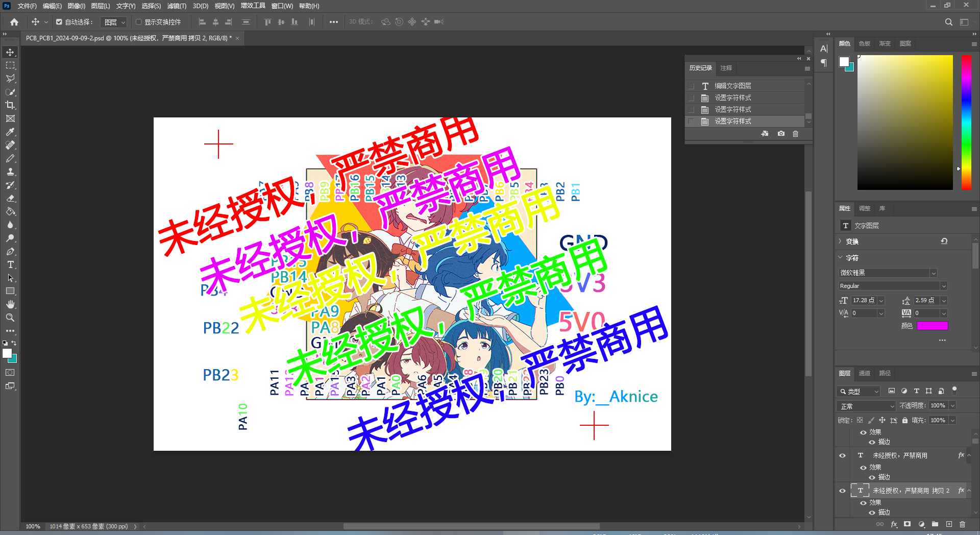Select the Eraser tool
The image size is (980, 535).
10,198
